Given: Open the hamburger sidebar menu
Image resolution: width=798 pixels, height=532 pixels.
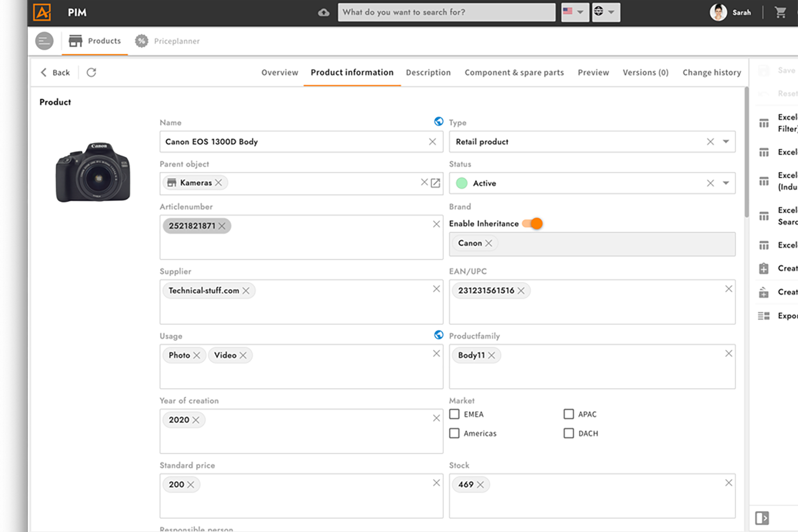Looking at the screenshot, I should pos(44,41).
